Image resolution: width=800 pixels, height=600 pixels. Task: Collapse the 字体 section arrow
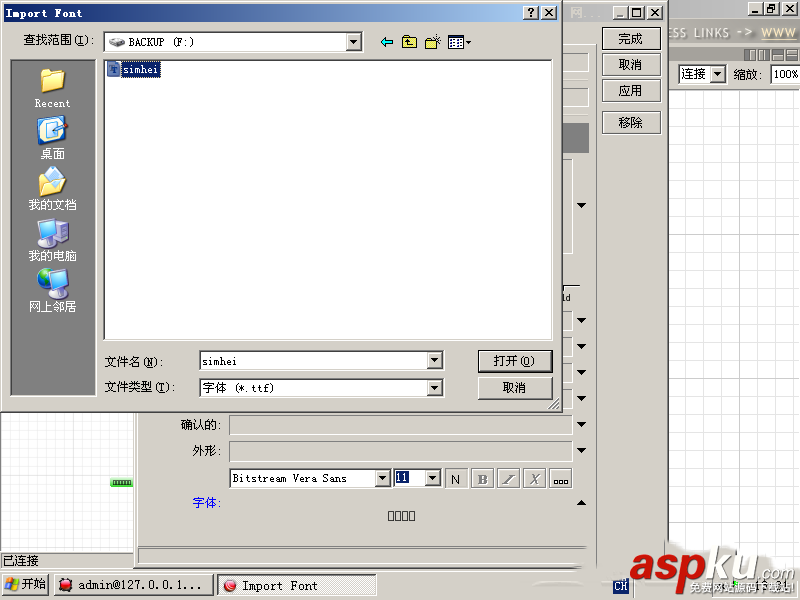pos(582,503)
